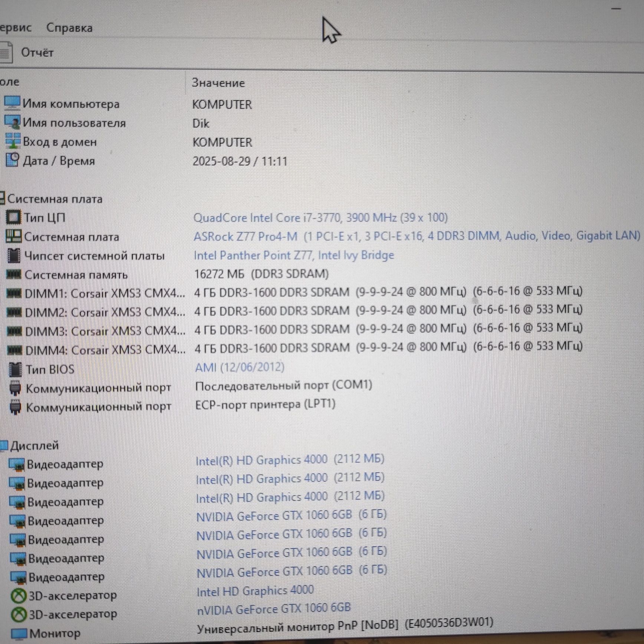Open the last NVIDIA GeForce GTX 1060 6GB link
This screenshot has height=644, width=644.
pyautogui.click(x=292, y=571)
